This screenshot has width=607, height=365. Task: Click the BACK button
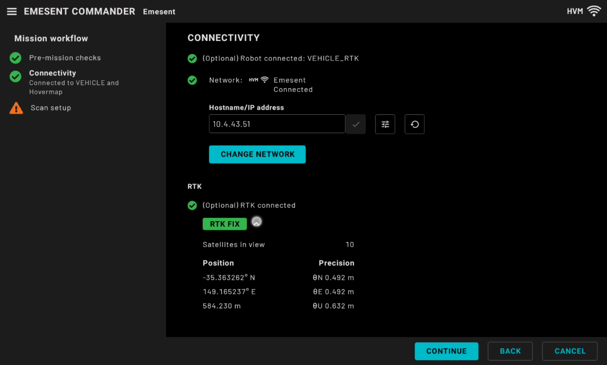point(510,351)
